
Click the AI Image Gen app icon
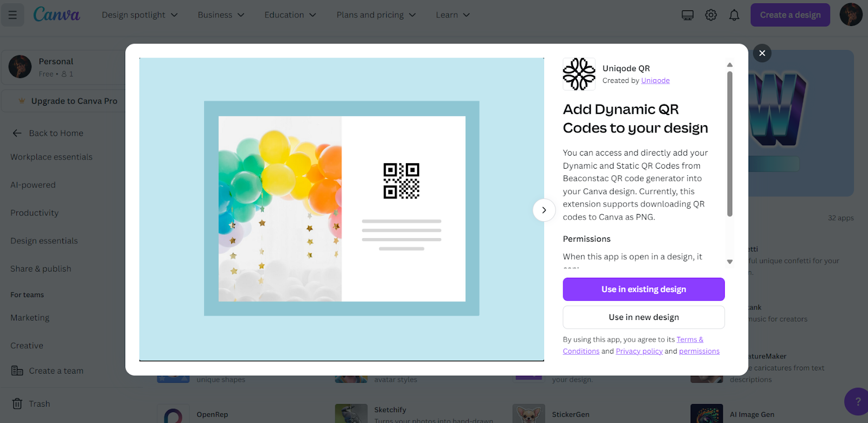pos(707,414)
